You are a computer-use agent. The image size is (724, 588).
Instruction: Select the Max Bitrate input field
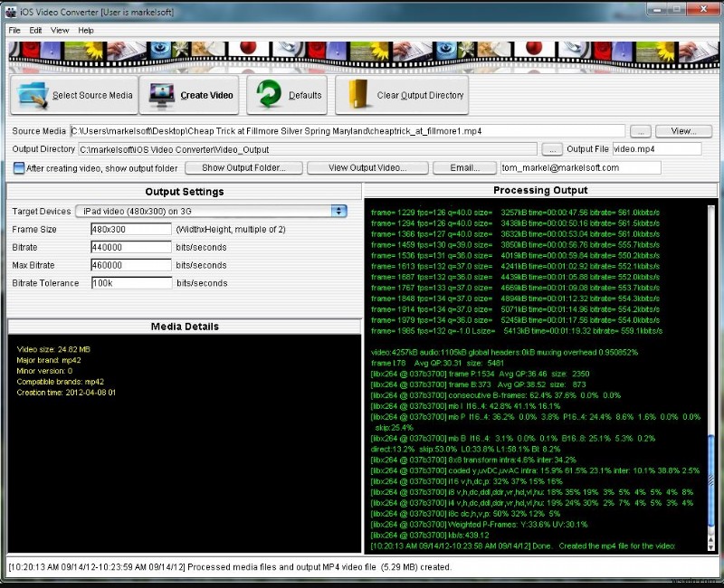(x=131, y=265)
